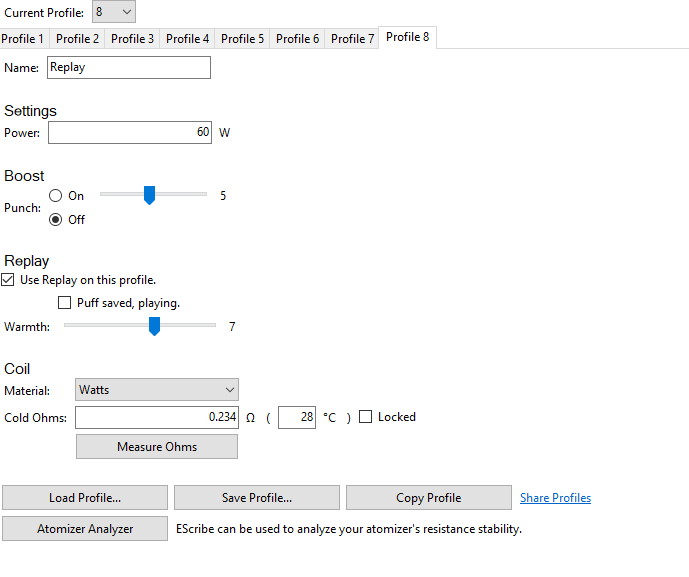Enable the Locked checkbox for Cold Ohms
Image resolution: width=689 pixels, height=577 pixels.
pos(366,417)
